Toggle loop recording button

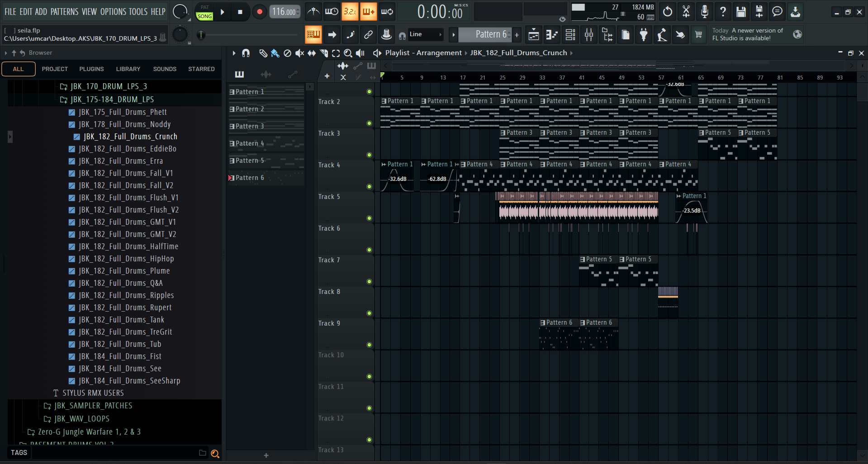[x=387, y=12]
